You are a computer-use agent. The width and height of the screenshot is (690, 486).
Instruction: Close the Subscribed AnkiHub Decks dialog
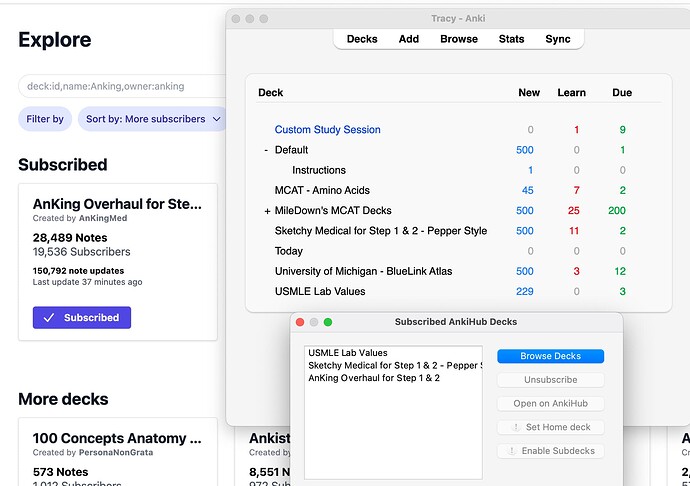tap(300, 322)
